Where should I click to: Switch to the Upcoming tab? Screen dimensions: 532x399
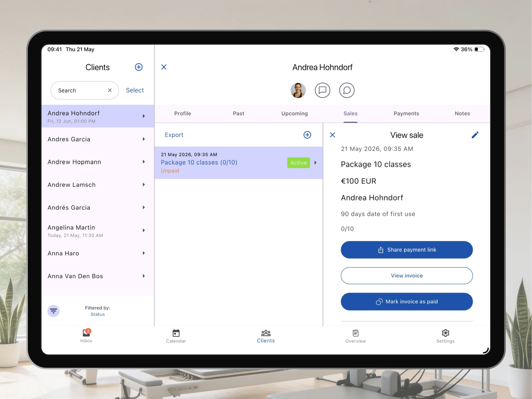tap(295, 114)
